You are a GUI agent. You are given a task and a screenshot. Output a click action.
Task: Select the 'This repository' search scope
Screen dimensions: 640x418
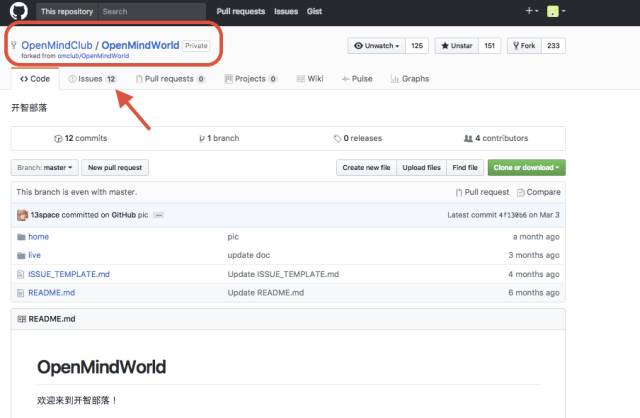67,11
